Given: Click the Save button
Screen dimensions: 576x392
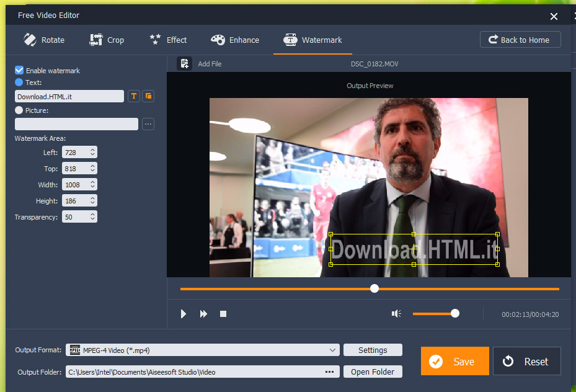Looking at the screenshot, I should click(x=454, y=362).
